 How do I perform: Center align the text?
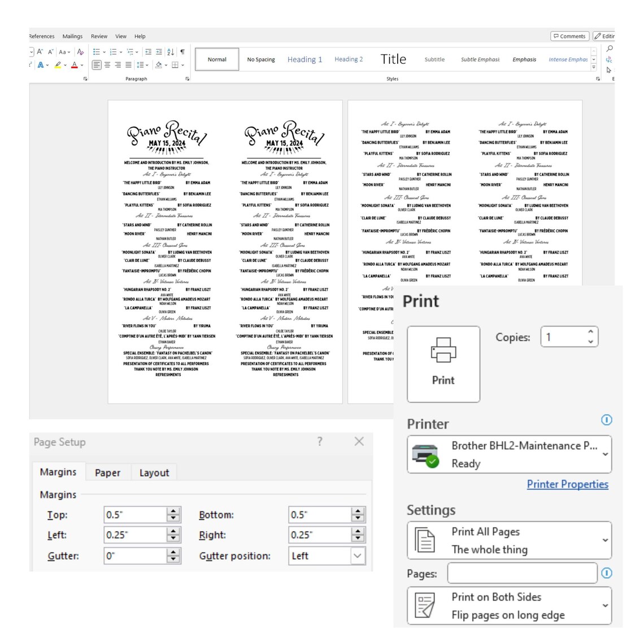[107, 65]
